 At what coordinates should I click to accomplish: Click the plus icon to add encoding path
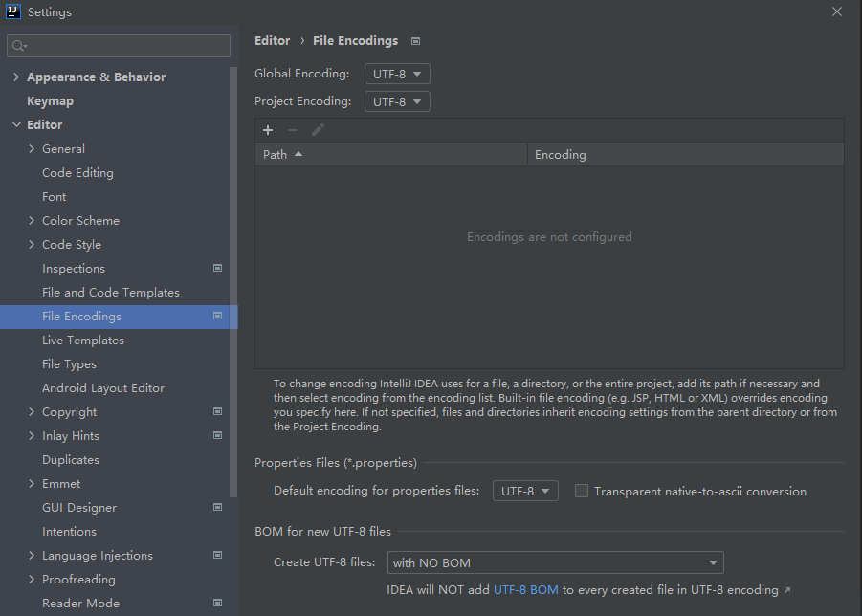(268, 130)
